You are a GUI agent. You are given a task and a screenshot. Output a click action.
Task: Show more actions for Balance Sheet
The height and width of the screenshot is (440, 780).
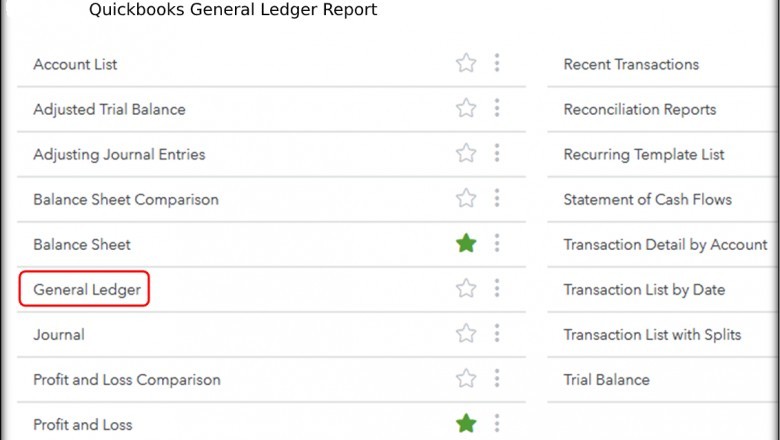[497, 244]
